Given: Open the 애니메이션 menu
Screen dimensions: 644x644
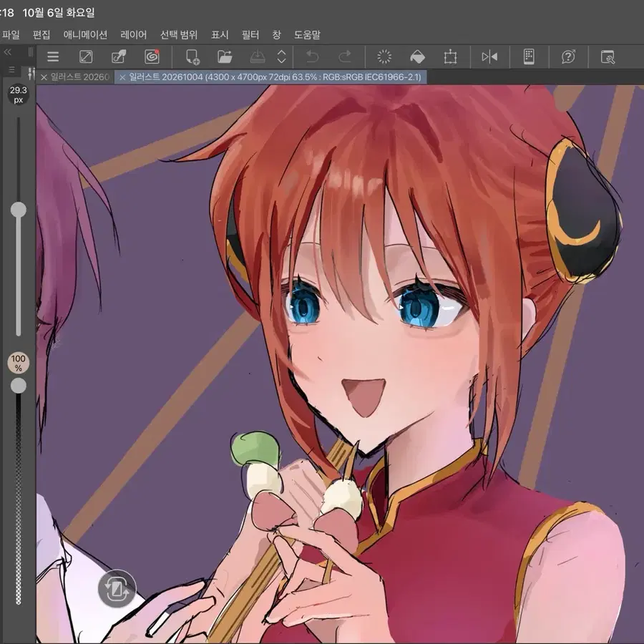Looking at the screenshot, I should tap(85, 34).
